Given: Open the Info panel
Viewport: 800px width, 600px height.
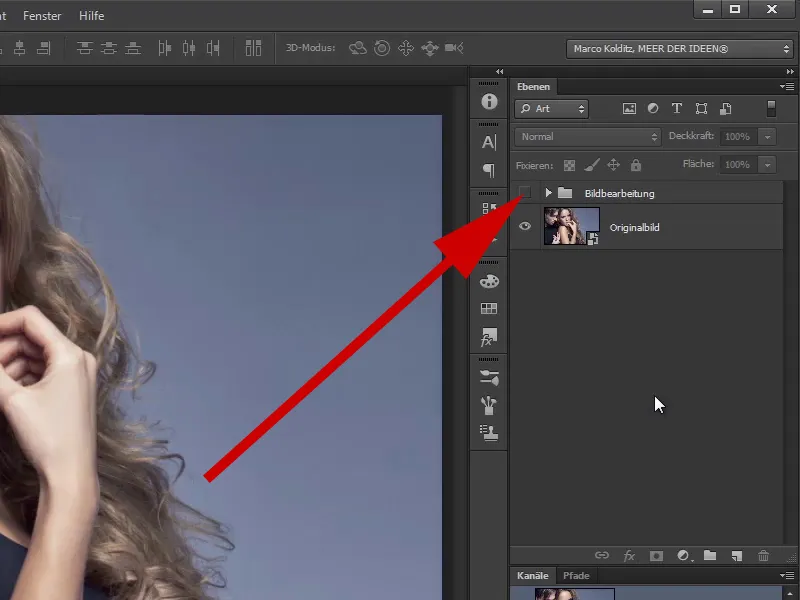Looking at the screenshot, I should 488,101.
